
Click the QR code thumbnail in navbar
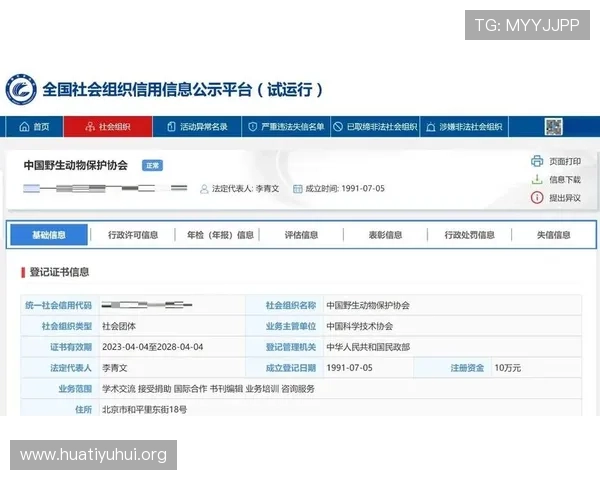(x=554, y=127)
